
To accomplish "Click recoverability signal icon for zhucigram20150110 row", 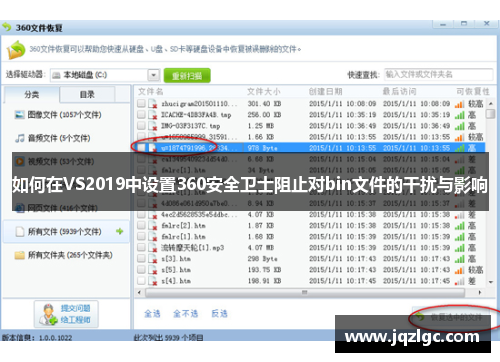I will coord(459,104).
